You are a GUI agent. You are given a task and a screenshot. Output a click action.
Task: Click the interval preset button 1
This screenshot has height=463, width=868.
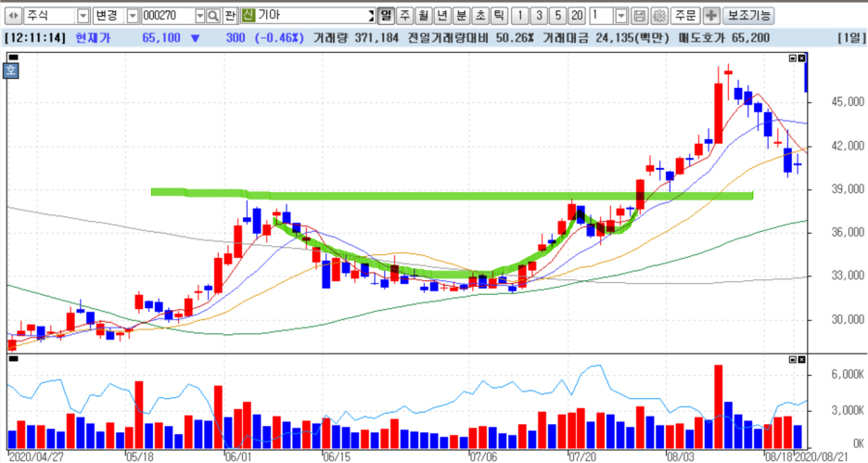[x=520, y=16]
